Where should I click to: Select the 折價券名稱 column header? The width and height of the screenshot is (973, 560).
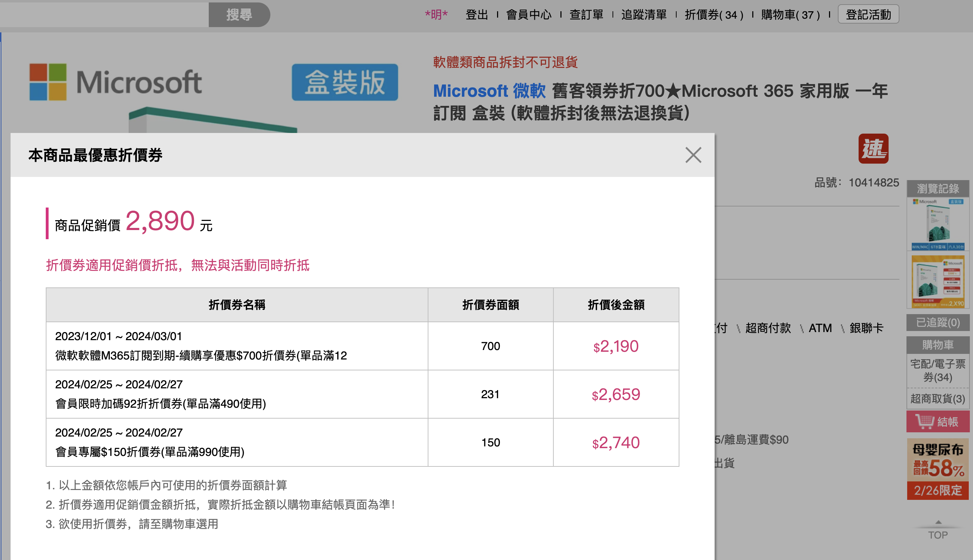(237, 305)
